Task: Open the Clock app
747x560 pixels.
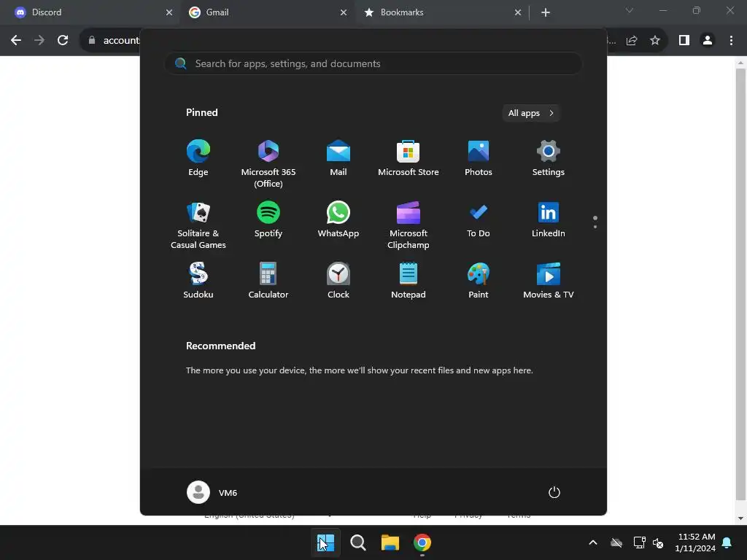Action: pyautogui.click(x=338, y=281)
